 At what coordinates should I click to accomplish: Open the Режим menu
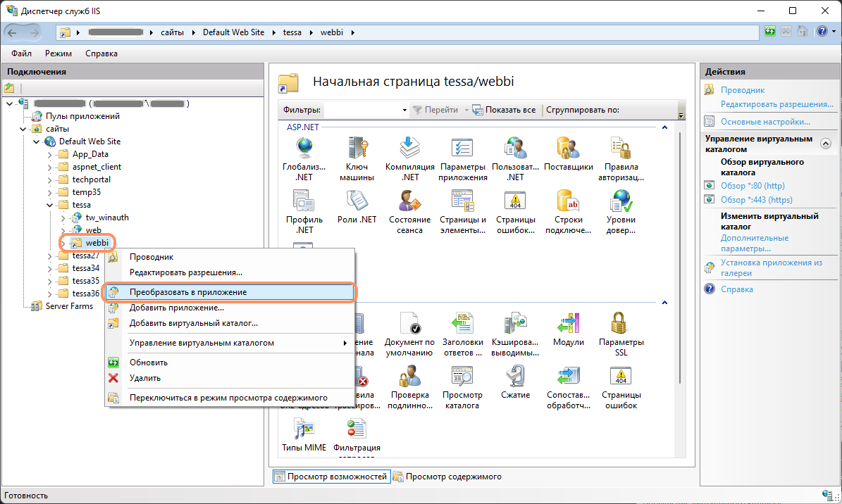pyautogui.click(x=58, y=53)
